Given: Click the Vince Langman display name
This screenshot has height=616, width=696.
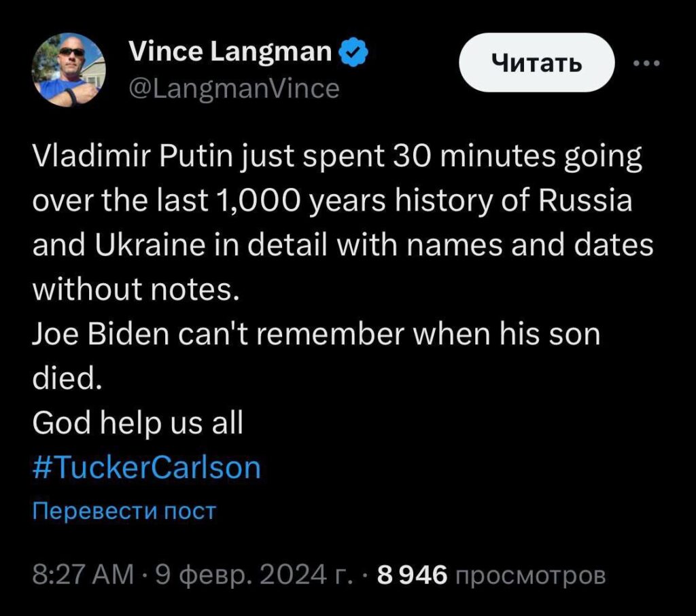Looking at the screenshot, I should tap(230, 52).
